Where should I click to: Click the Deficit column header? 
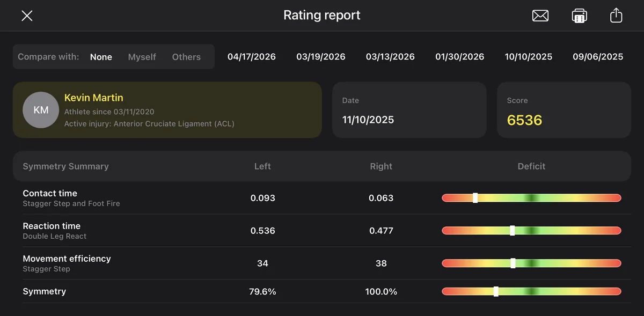531,166
